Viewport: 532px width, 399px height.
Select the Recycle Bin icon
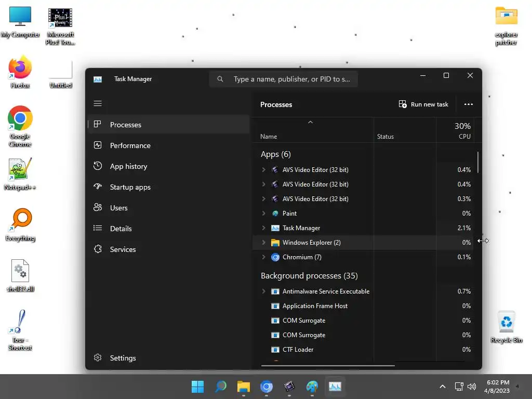click(x=506, y=327)
